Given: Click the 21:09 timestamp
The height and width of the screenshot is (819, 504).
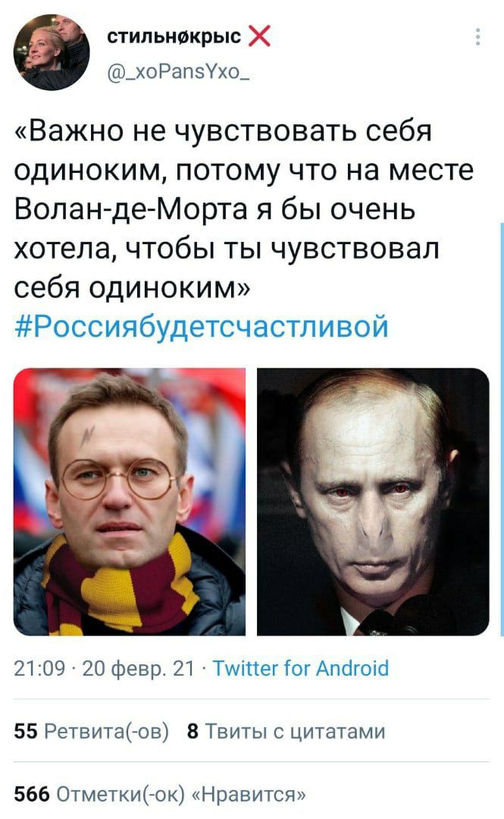Looking at the screenshot, I should click(39, 668).
